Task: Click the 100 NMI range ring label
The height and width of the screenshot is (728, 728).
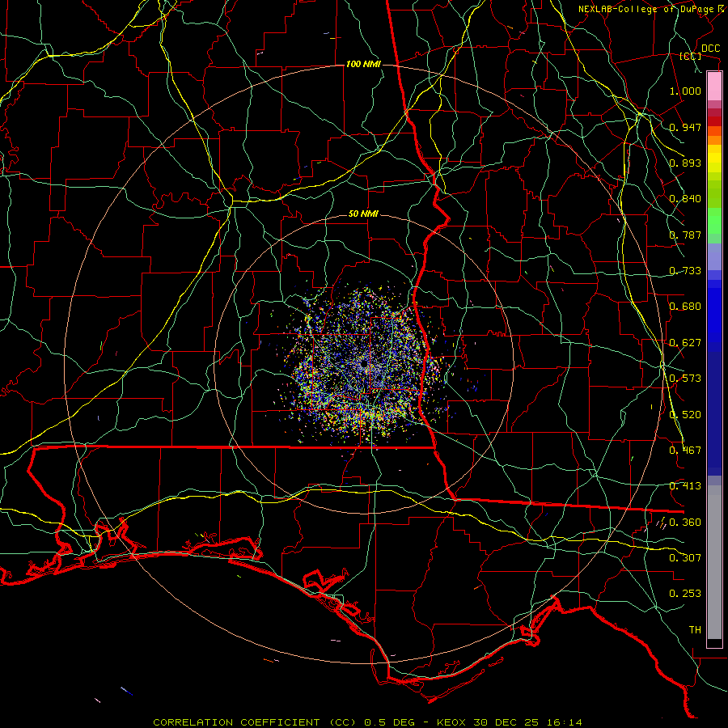Action: click(x=363, y=64)
